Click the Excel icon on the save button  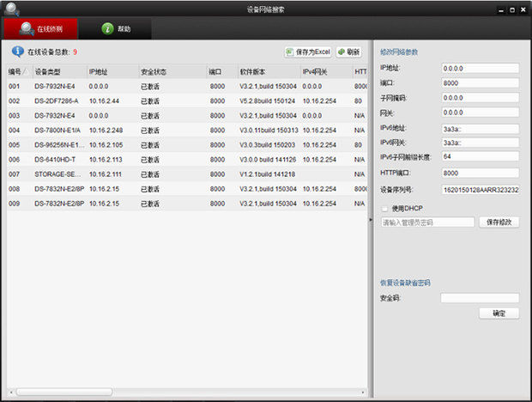[x=289, y=52]
